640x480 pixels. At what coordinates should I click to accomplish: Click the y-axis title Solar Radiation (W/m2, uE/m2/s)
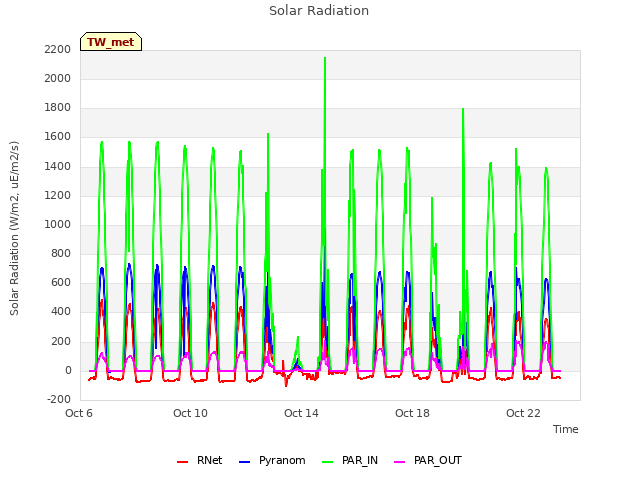14,228
